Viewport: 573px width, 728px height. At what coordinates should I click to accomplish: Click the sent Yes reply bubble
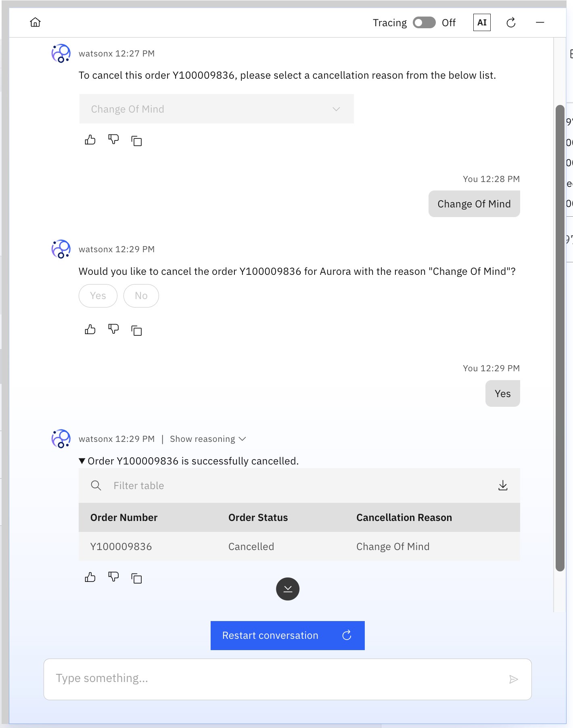click(x=502, y=393)
